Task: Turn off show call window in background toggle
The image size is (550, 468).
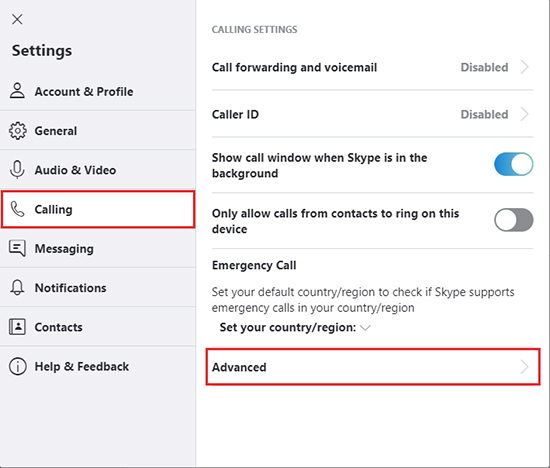Action: point(514,164)
